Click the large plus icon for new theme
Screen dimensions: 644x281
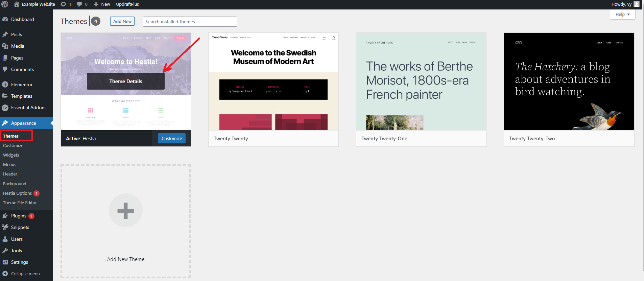126,210
